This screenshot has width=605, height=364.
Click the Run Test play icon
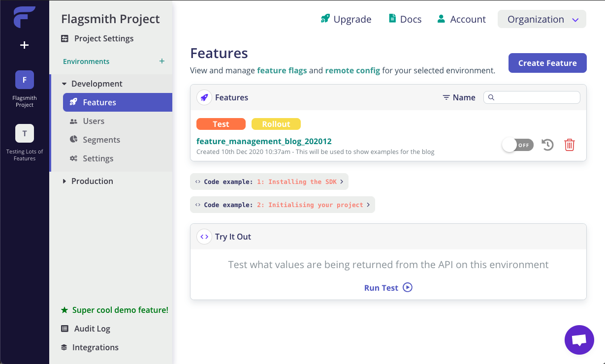pos(408,288)
